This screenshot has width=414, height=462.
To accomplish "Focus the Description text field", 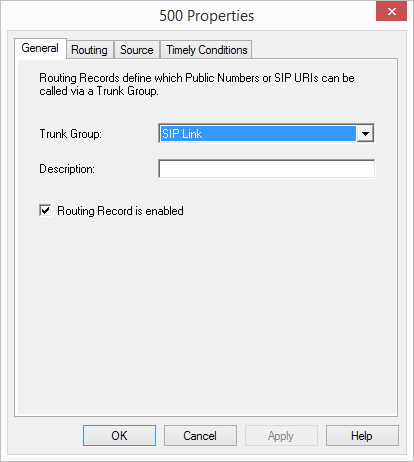I will (x=267, y=169).
